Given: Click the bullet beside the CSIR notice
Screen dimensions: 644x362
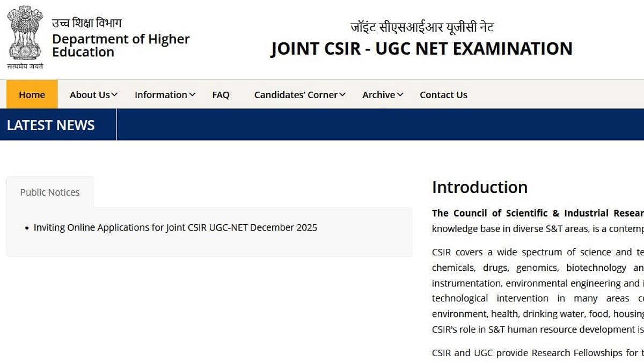Looking at the screenshot, I should point(27,228).
